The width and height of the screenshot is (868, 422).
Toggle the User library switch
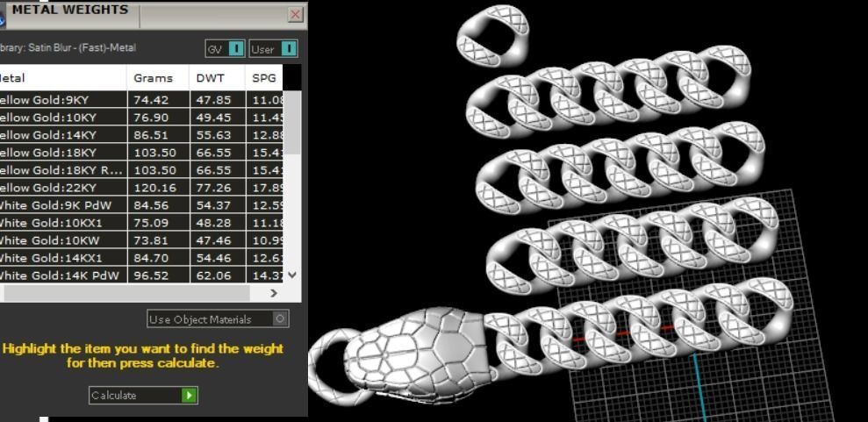(274, 48)
